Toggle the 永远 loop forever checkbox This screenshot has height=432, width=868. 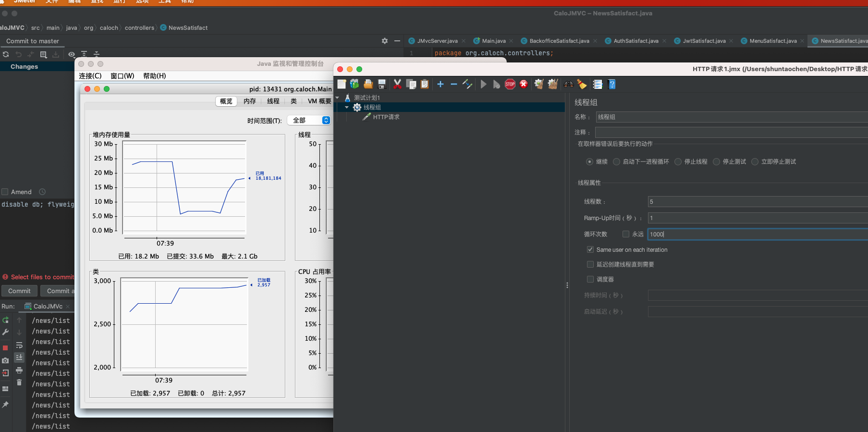click(x=625, y=234)
